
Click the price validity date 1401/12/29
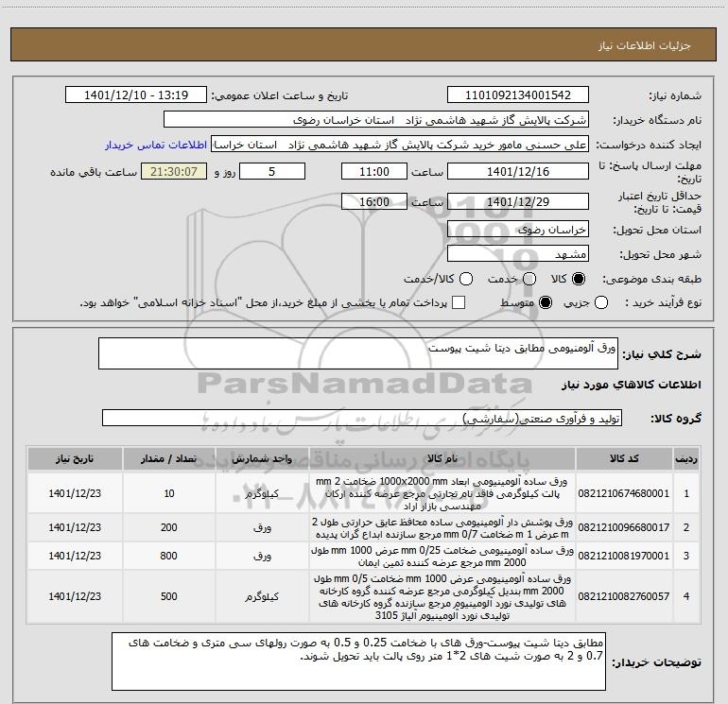518,202
